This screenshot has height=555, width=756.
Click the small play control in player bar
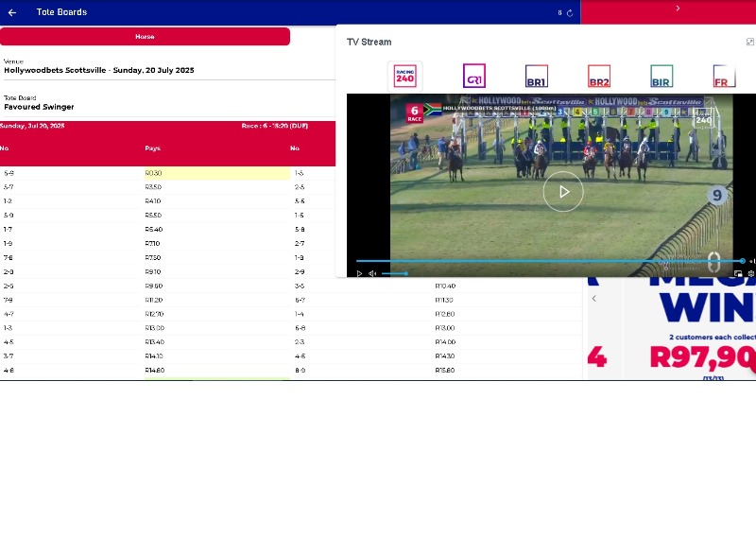point(359,273)
